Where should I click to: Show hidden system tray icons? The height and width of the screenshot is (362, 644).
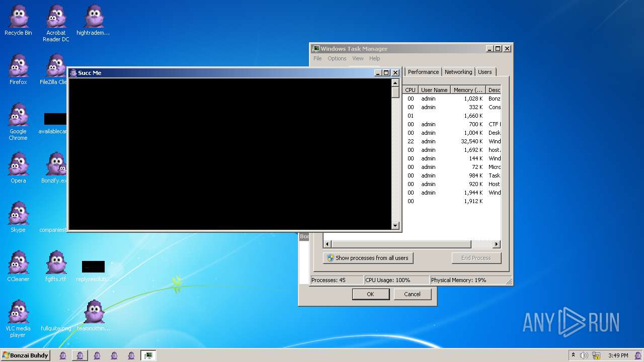tap(573, 355)
